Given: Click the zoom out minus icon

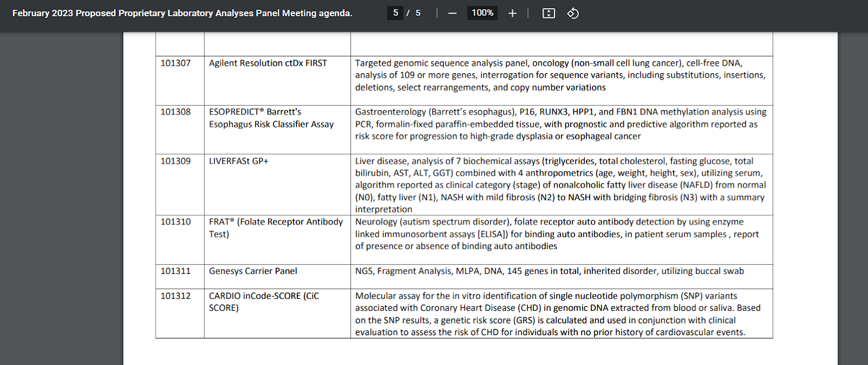Looking at the screenshot, I should click(452, 13).
